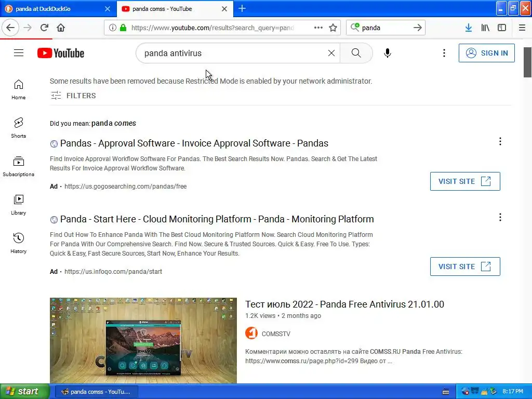The width and height of the screenshot is (532, 399).
Task: Open the Firefox hamburger menu
Action: click(522, 28)
